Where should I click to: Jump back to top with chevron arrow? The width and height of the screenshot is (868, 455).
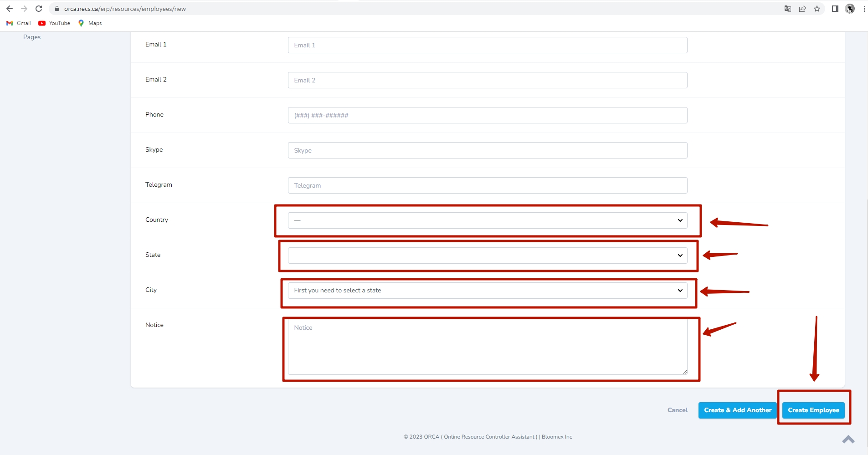[x=848, y=440]
